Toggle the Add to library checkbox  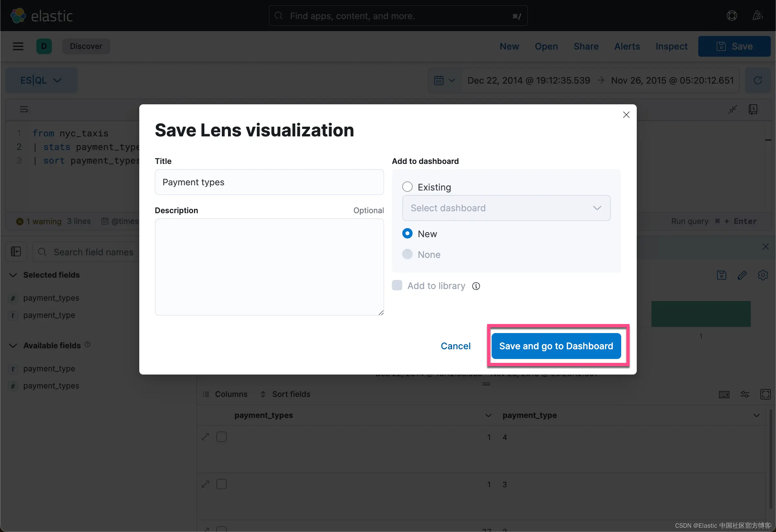(397, 285)
